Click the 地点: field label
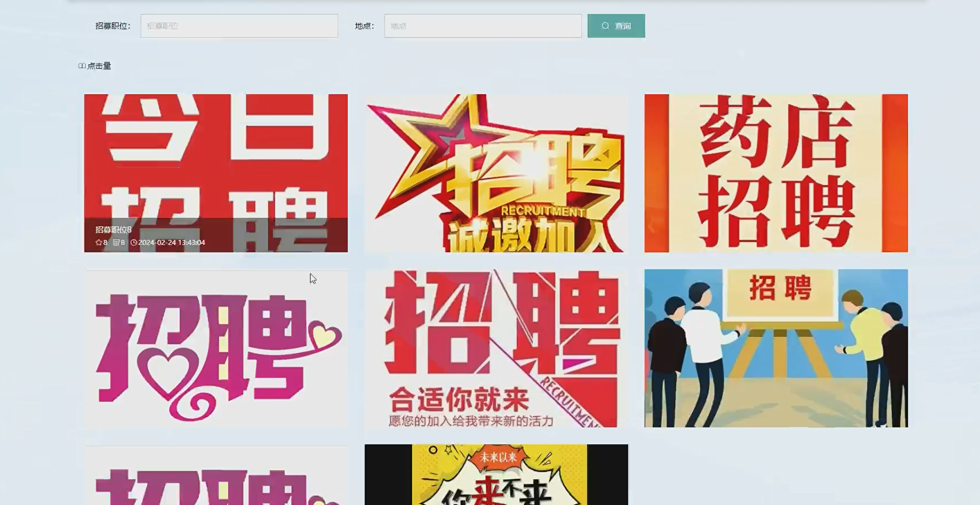Screen dimensions: 980x505 coord(365,26)
